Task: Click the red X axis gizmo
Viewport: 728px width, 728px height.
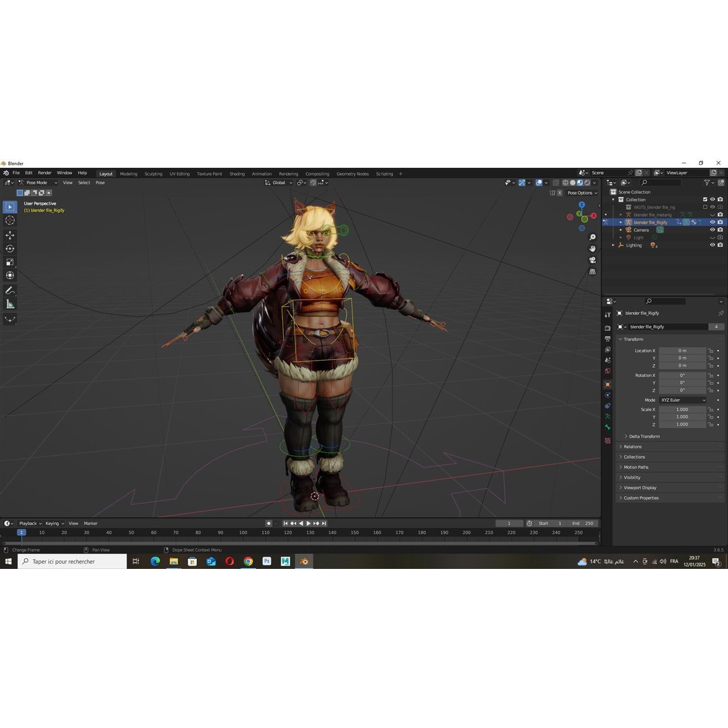Action: pyautogui.click(x=593, y=216)
